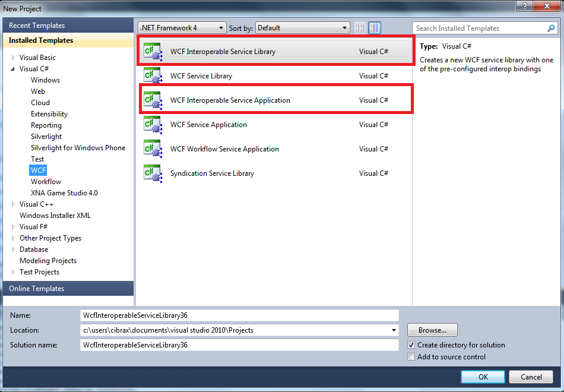Click the search magnifier icon
The image size is (564, 392).
click(551, 28)
